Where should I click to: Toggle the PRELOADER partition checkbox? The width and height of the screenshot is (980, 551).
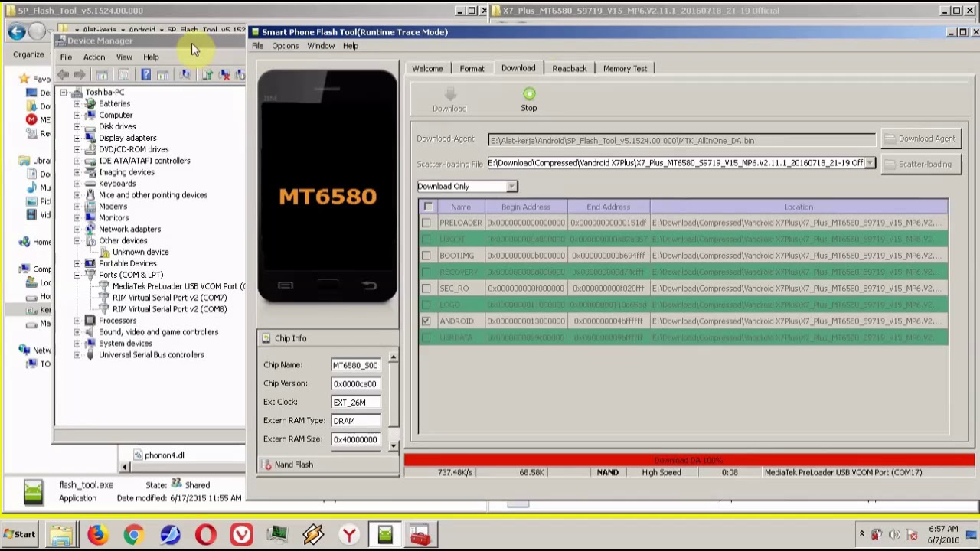coord(426,223)
